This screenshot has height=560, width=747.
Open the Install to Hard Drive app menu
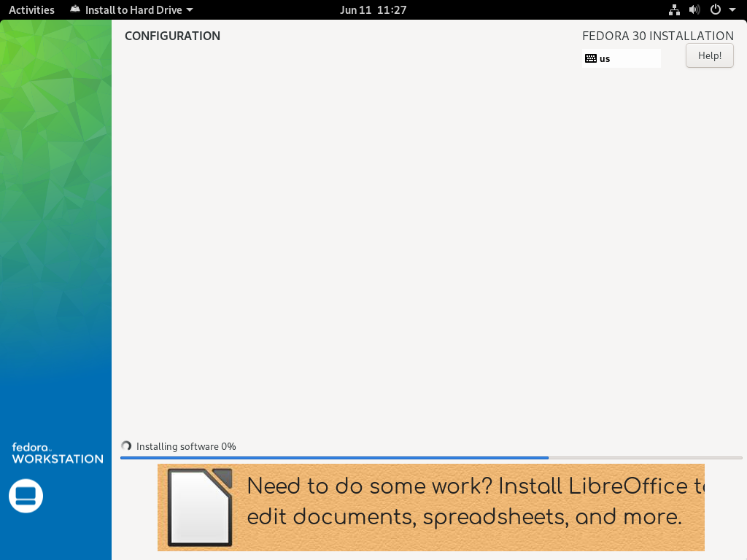click(x=131, y=9)
